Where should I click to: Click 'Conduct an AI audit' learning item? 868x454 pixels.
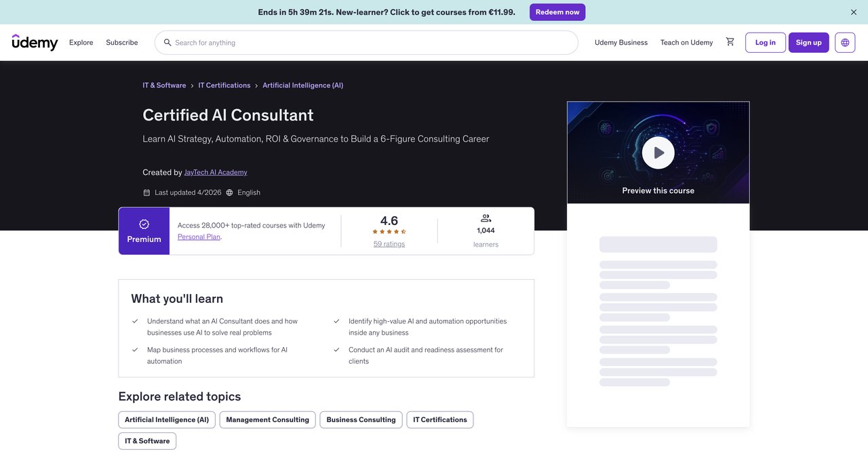point(426,356)
